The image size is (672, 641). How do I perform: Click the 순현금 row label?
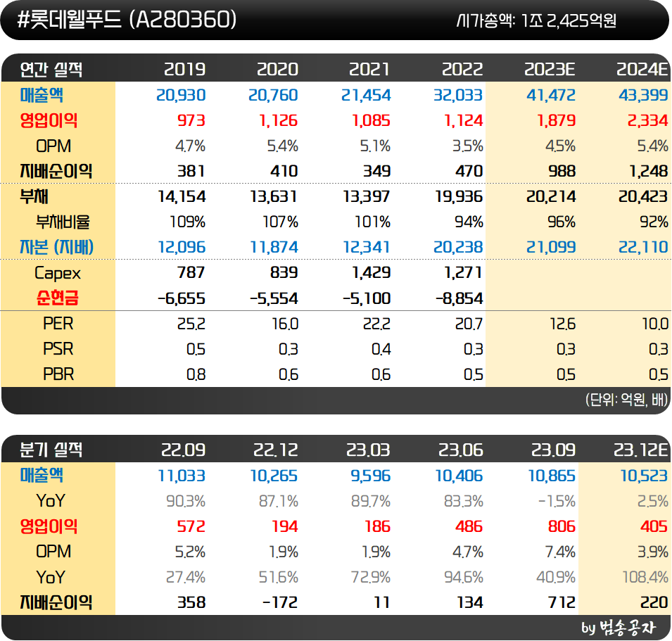point(58,298)
